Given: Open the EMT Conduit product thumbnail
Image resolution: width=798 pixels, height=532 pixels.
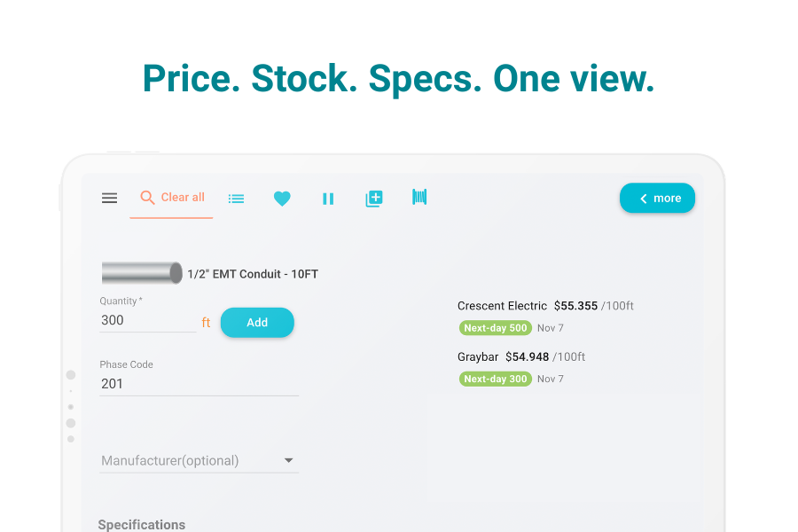Looking at the screenshot, I should [142, 273].
